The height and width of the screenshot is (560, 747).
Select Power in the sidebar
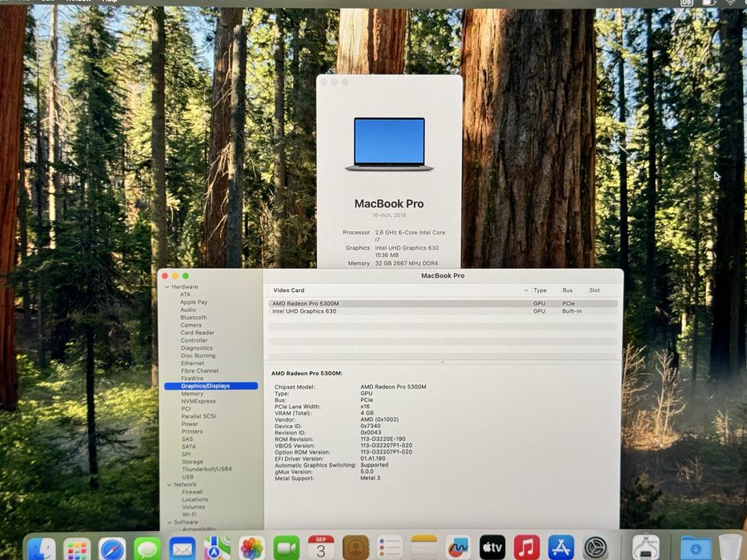tap(190, 423)
